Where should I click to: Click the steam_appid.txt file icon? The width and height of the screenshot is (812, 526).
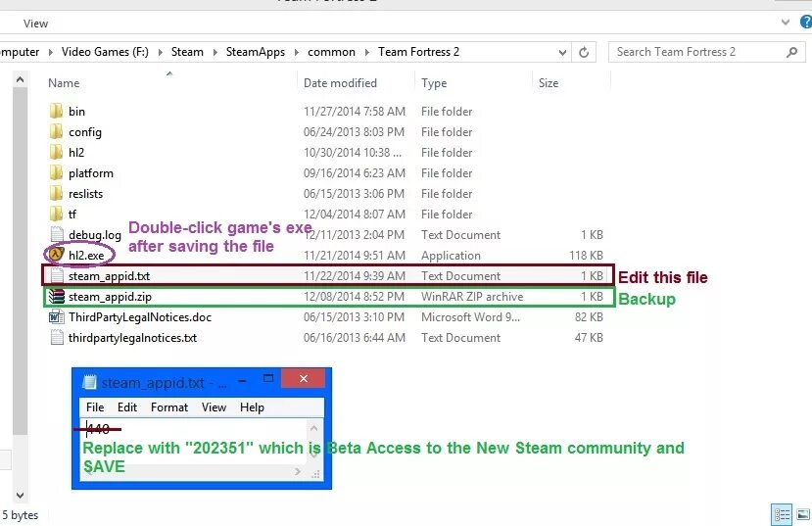[57, 275]
